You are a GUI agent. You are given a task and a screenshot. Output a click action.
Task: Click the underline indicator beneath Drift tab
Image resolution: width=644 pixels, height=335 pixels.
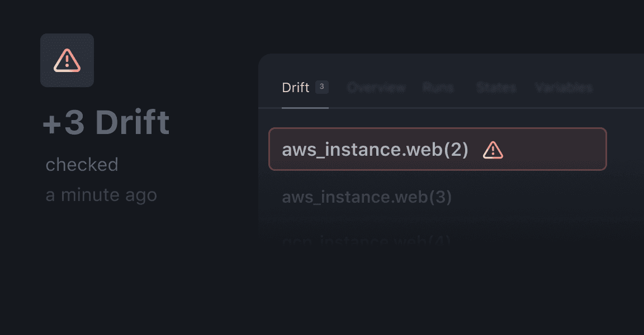tap(305, 106)
